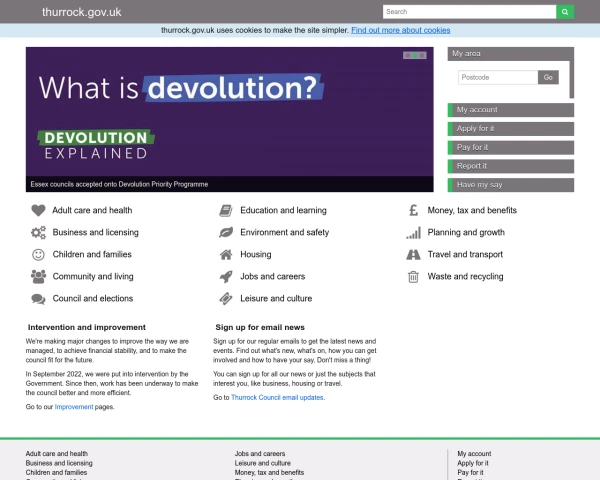Open the Pay for it sidebar item
Viewport: 600px width, 480px height.
pos(511,147)
